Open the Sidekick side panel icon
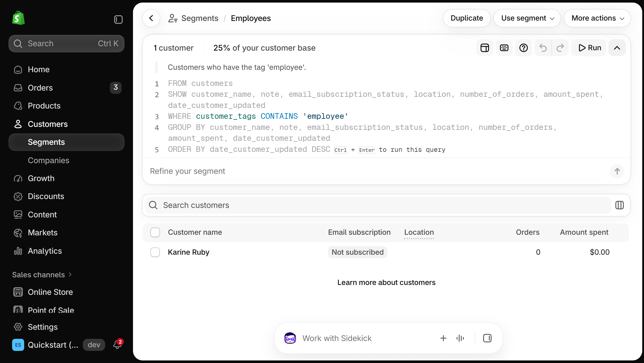 click(487, 338)
